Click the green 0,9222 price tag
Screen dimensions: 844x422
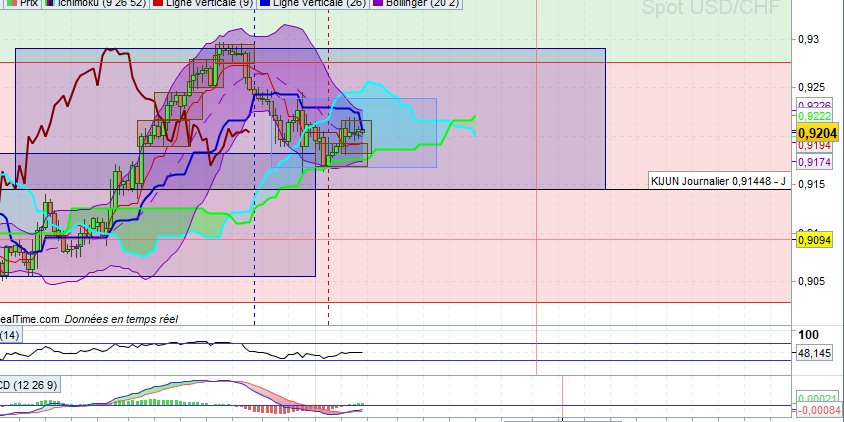pos(817,117)
